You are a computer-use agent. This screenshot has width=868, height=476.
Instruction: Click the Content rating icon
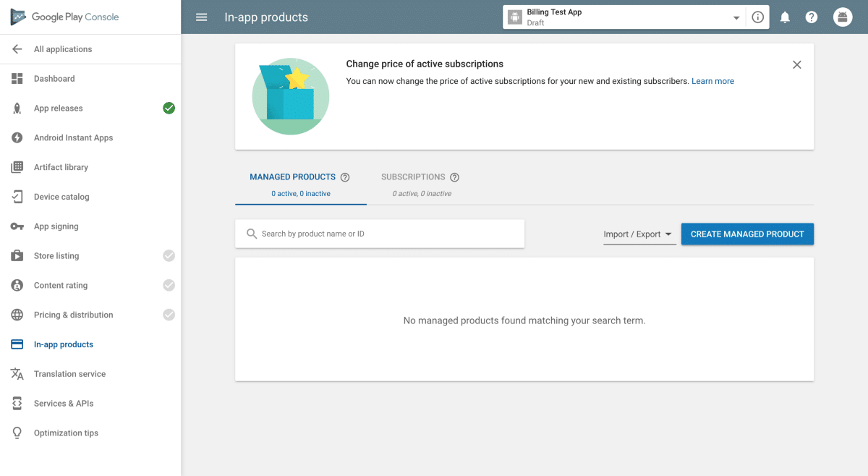17,285
